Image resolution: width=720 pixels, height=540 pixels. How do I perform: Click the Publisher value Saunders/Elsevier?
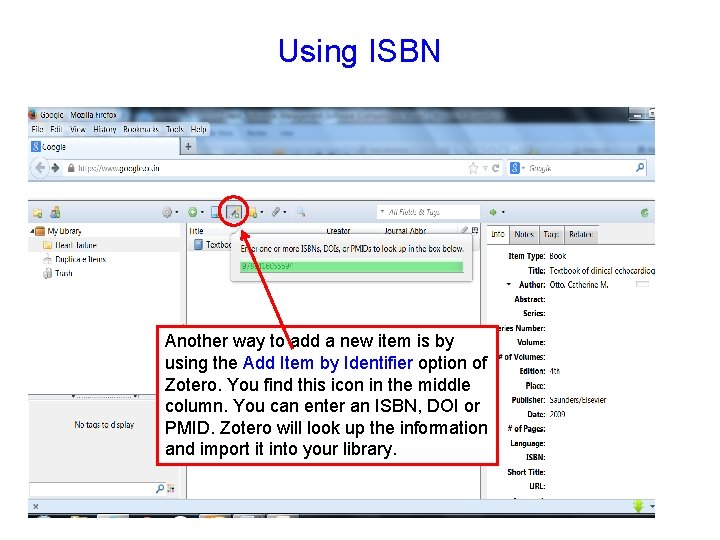coord(578,400)
